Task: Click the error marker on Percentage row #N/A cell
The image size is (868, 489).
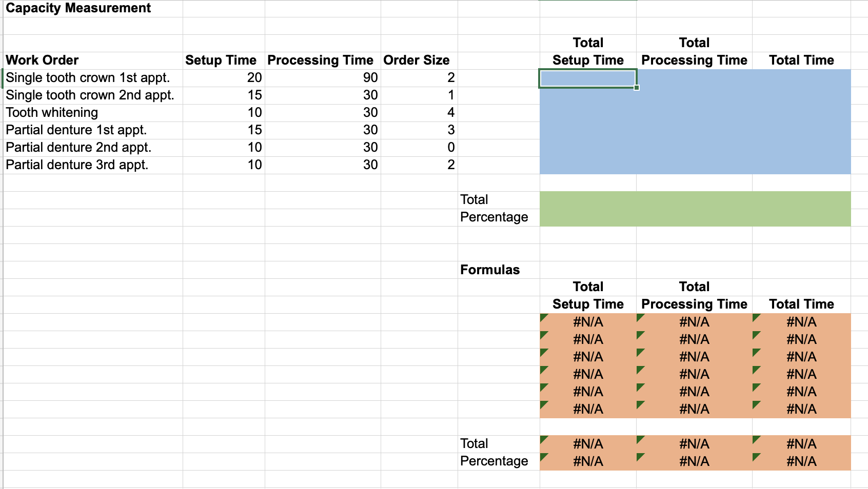Action: click(x=544, y=457)
